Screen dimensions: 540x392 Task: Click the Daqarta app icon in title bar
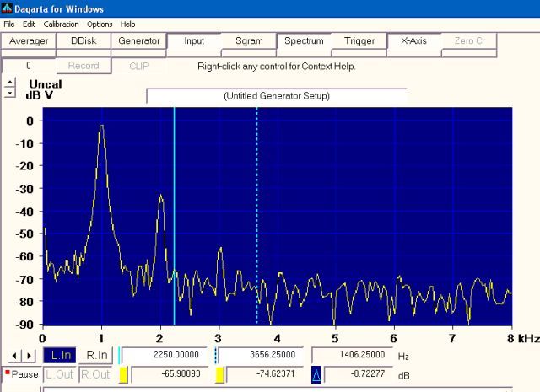8,8
